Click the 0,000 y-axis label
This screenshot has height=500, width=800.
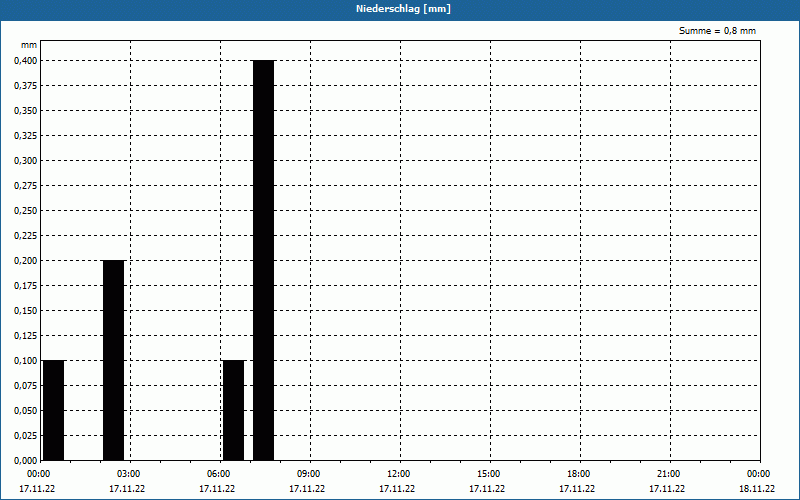tap(26, 461)
